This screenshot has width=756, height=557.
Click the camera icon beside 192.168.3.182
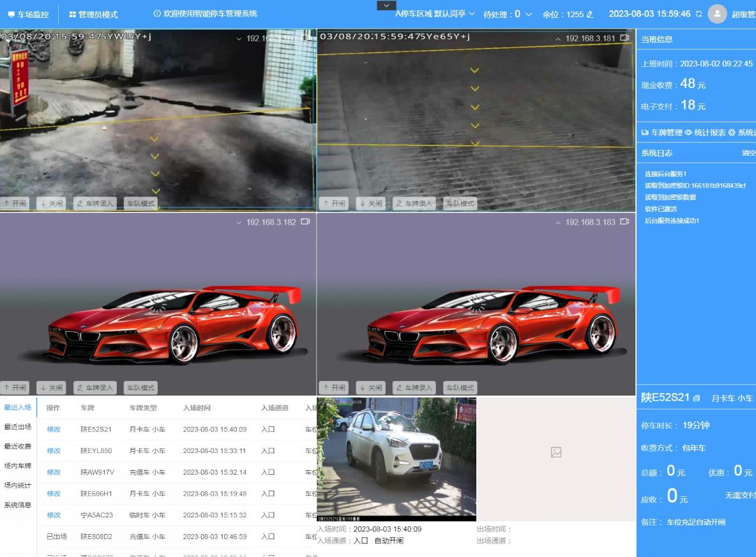(x=305, y=221)
